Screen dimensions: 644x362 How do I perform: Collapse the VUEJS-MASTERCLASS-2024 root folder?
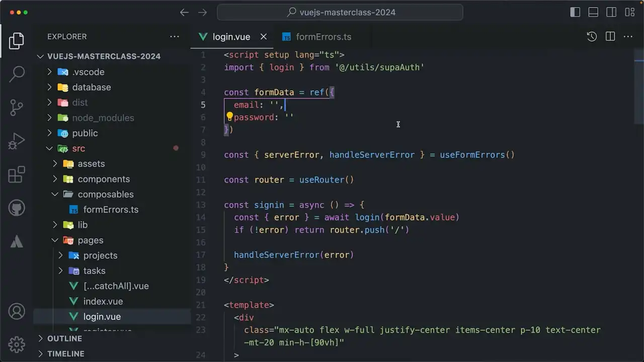41,56
